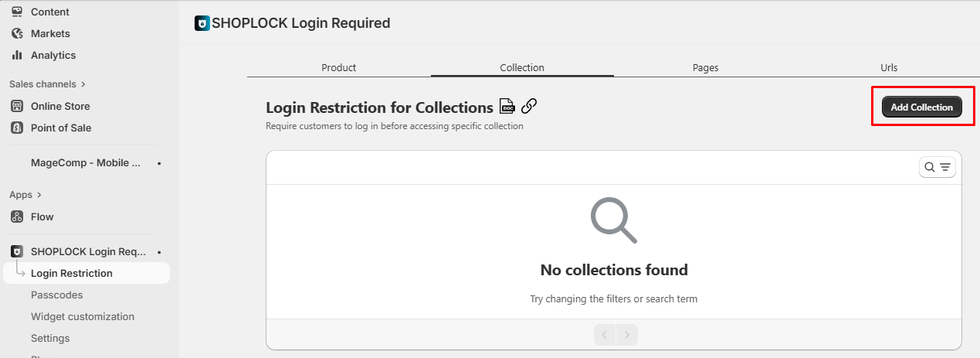Open Markets via its globe icon
This screenshot has height=358, width=980.
tap(17, 33)
